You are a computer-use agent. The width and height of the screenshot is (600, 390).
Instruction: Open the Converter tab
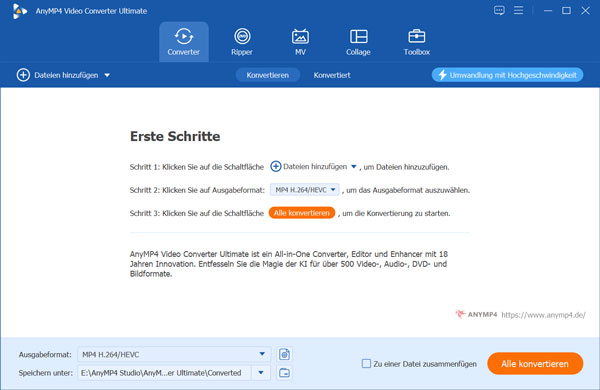click(x=184, y=42)
